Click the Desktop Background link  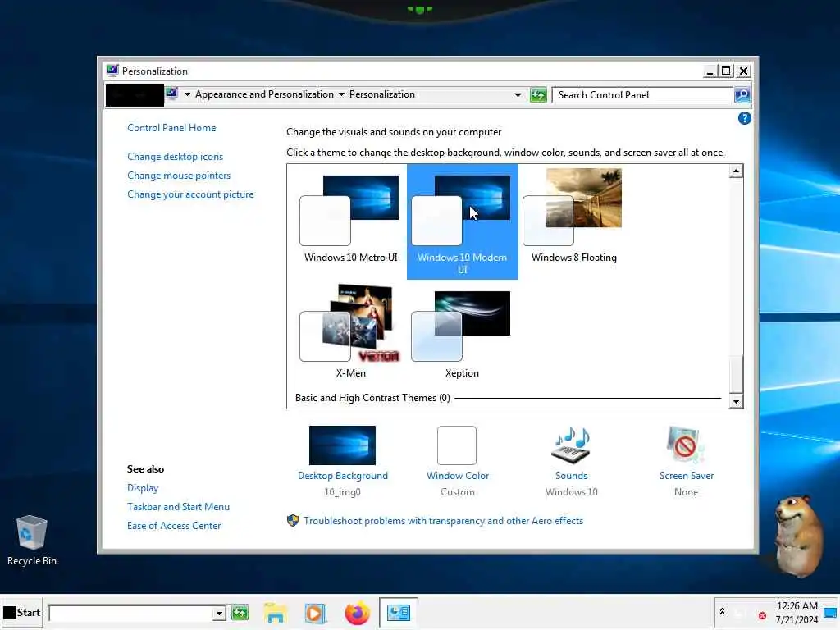pyautogui.click(x=343, y=476)
